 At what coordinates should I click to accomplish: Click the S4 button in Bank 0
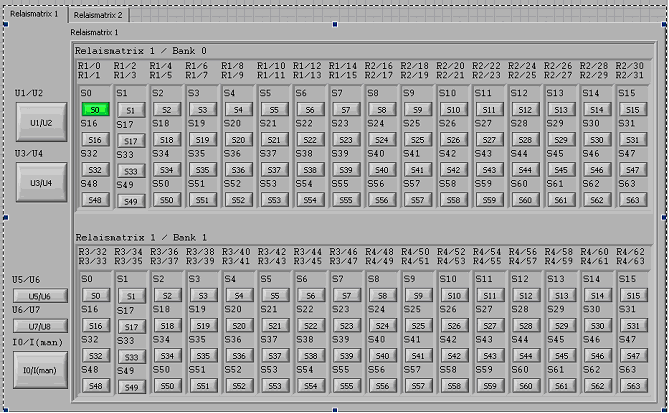tap(239, 110)
